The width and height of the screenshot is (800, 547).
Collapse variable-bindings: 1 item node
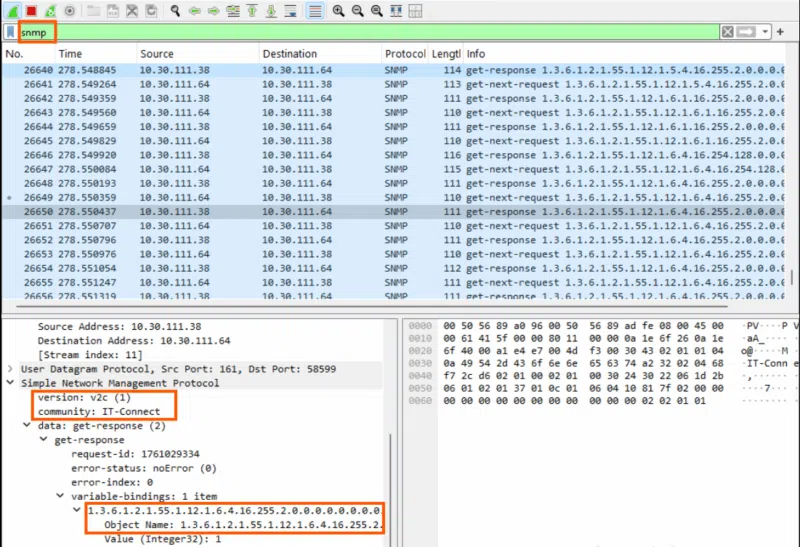click(x=60, y=496)
